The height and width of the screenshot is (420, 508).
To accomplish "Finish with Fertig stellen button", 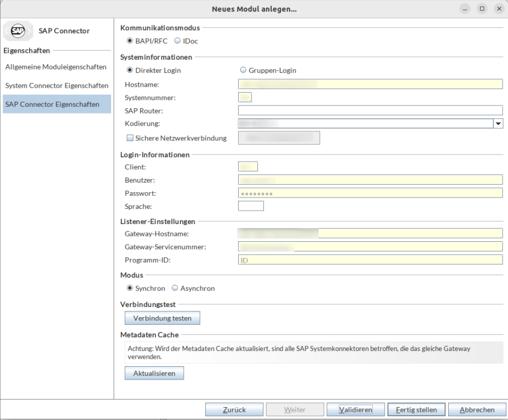I will (416, 410).
